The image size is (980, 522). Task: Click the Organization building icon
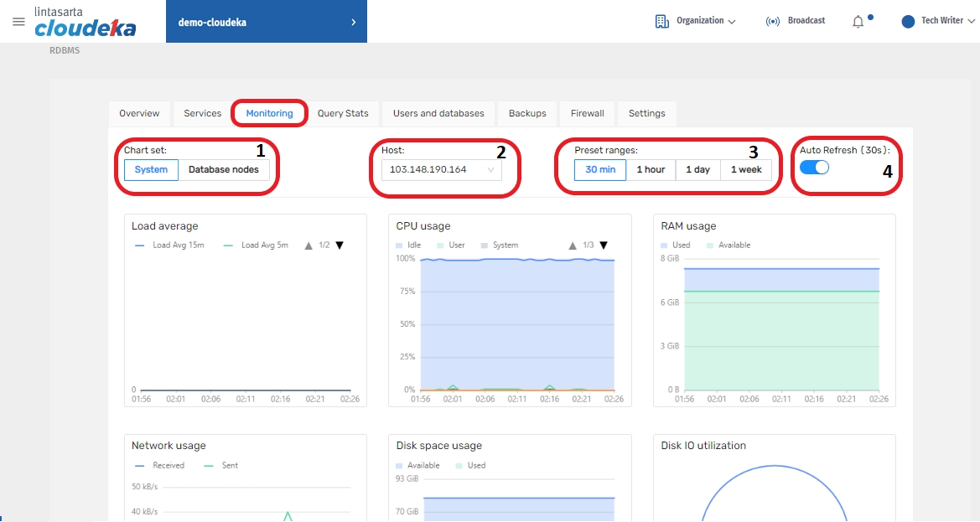click(661, 21)
